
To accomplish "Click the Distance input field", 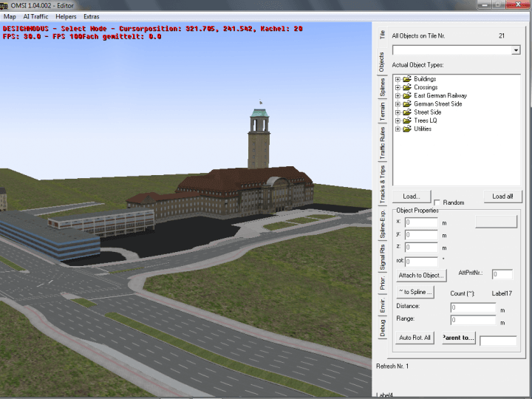I will [473, 307].
